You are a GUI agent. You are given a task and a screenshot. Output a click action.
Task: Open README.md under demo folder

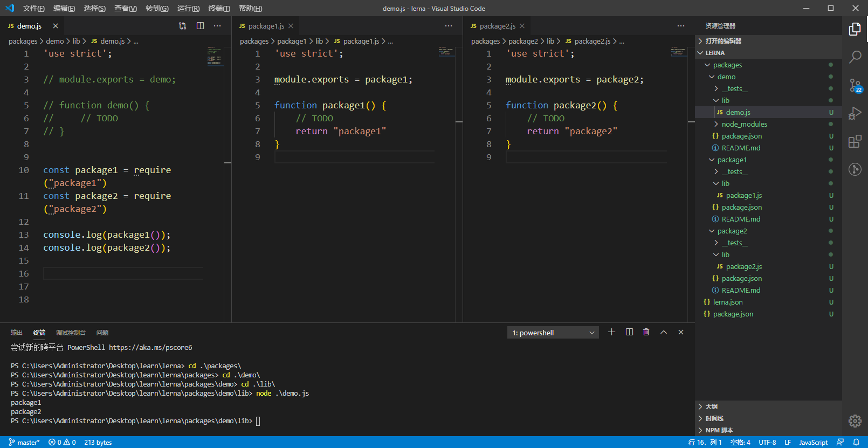768,148
